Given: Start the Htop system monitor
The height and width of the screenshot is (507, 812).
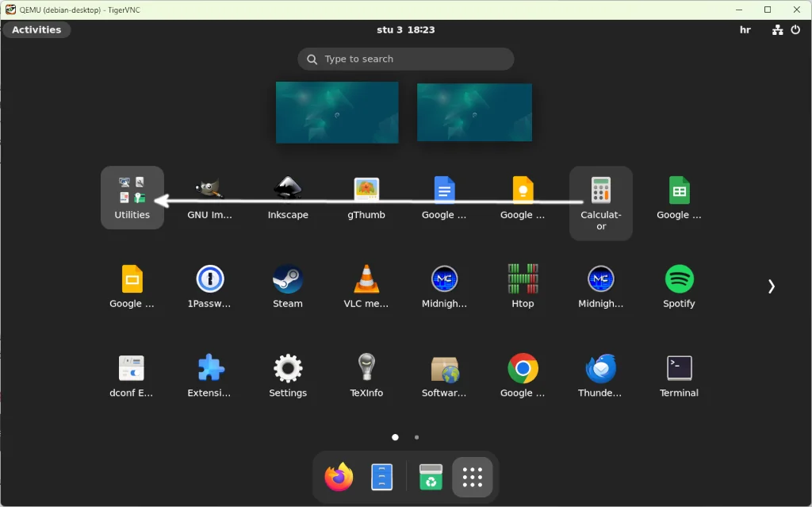Looking at the screenshot, I should (x=522, y=279).
